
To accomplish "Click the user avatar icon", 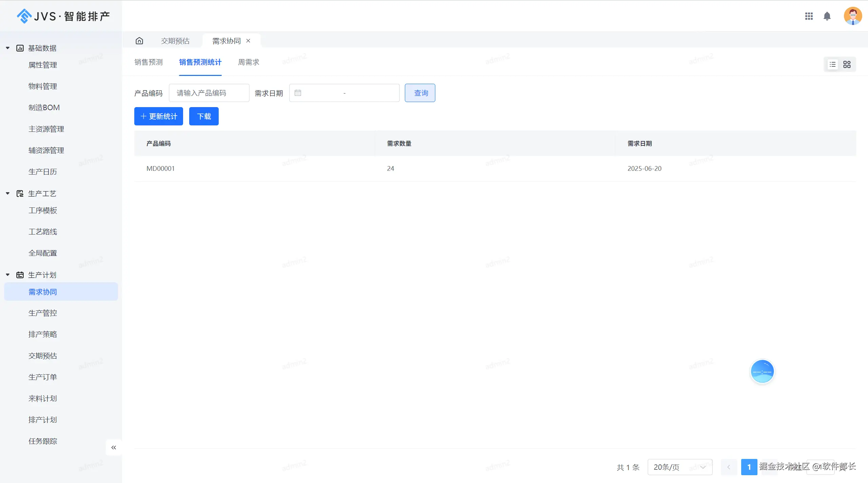I will coord(852,16).
